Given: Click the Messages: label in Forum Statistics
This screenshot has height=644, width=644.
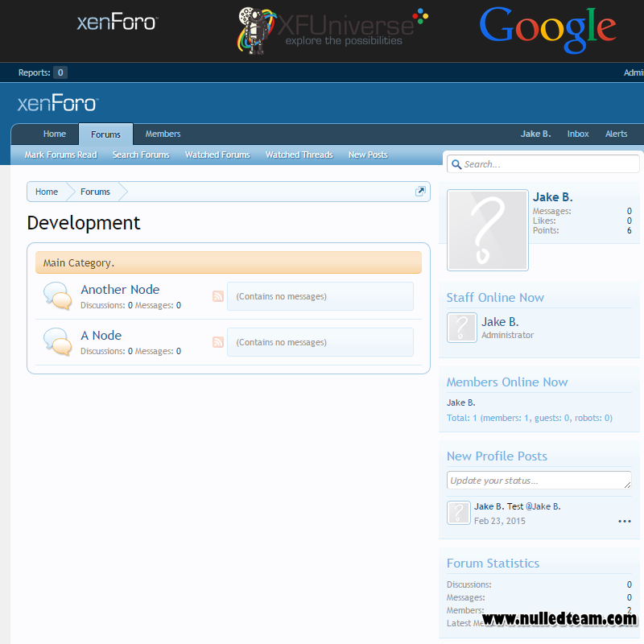Looking at the screenshot, I should [x=466, y=597].
